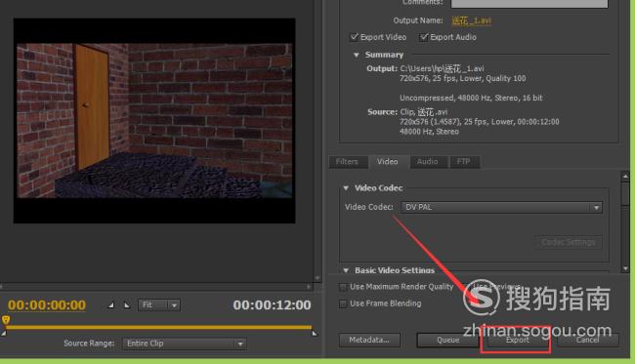Open the Fit zoom level dropdown

coord(159,304)
